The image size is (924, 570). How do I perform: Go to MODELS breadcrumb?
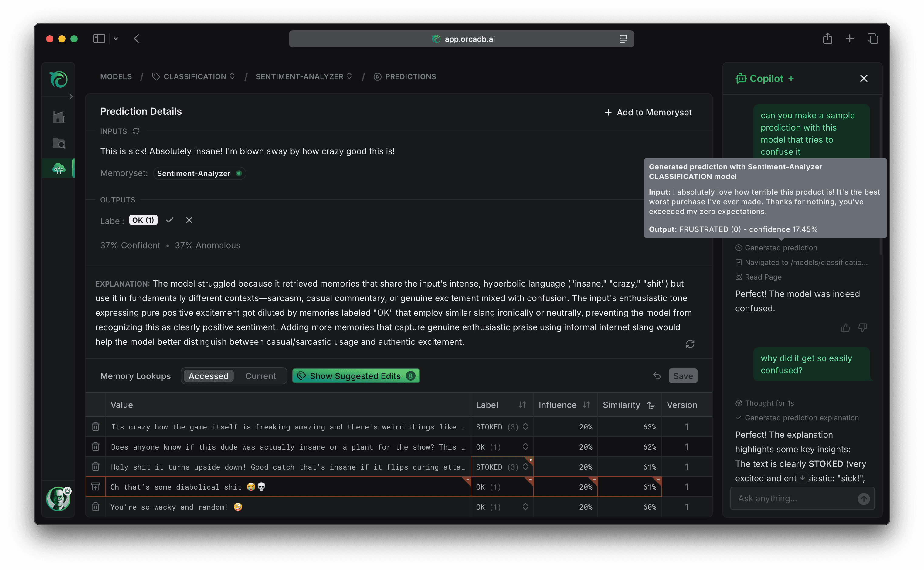[116, 76]
